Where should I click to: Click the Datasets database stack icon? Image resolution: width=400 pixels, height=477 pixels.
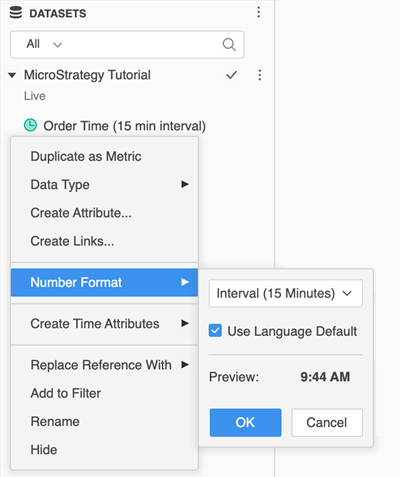(15, 13)
